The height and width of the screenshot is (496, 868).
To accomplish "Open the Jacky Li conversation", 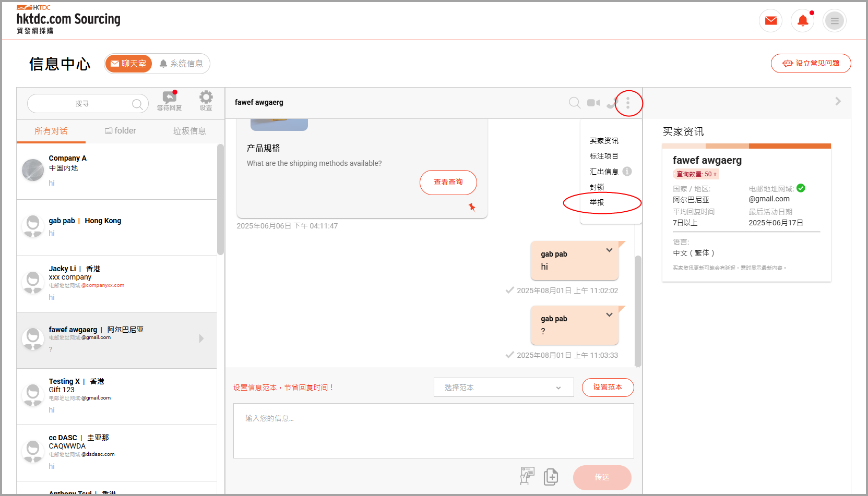I will [x=116, y=284].
